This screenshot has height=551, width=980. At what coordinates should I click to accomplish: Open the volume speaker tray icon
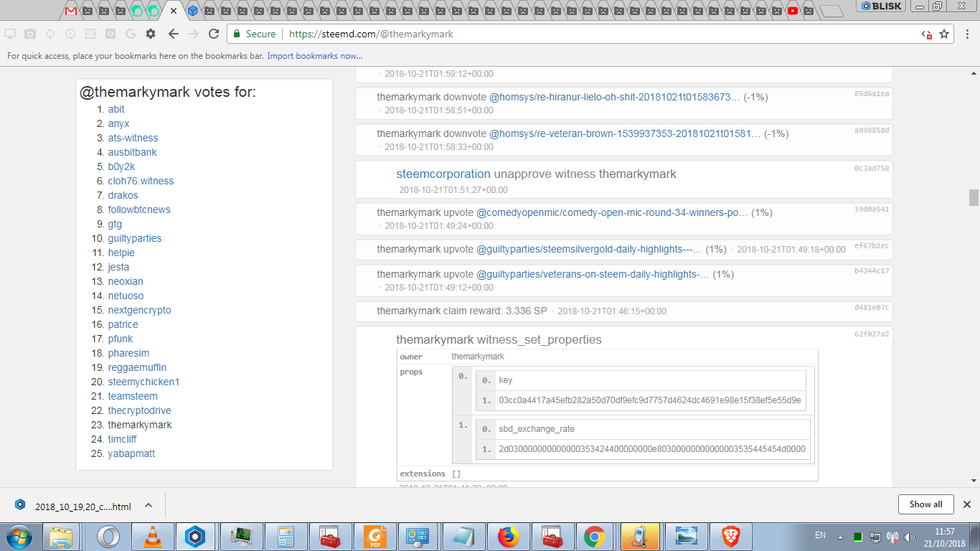coord(910,537)
